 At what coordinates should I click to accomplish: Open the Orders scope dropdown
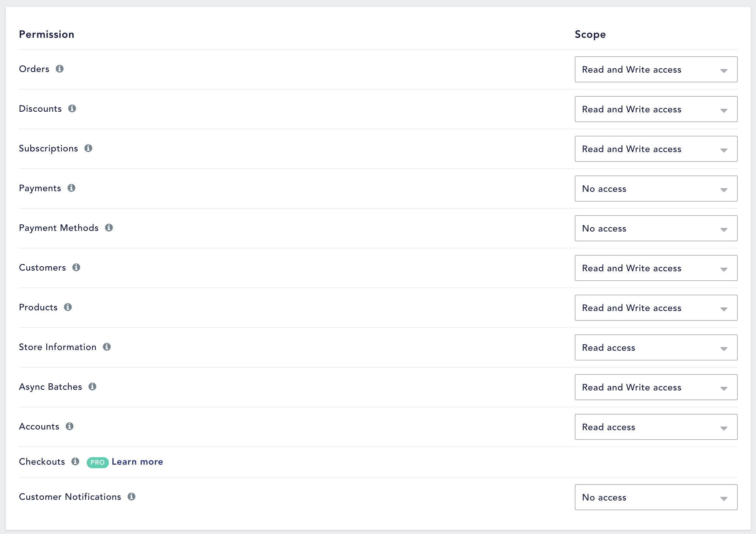(x=656, y=69)
